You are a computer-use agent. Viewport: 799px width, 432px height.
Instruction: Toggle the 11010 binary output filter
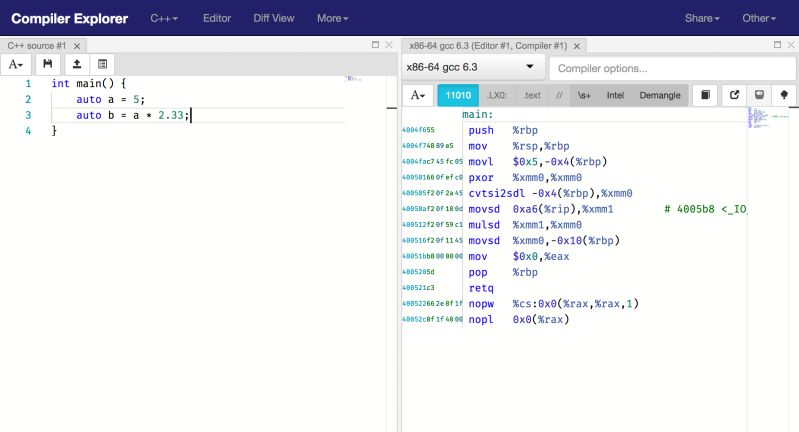coord(458,95)
